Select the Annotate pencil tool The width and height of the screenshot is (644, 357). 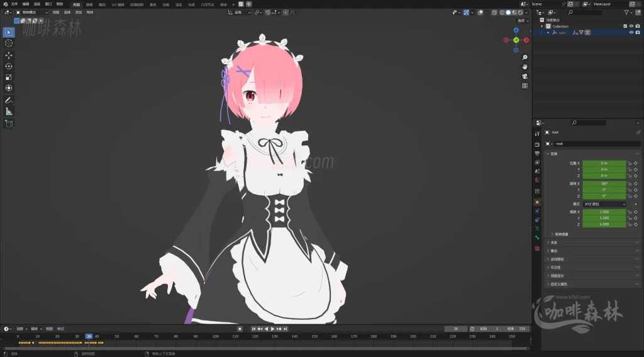coord(9,100)
